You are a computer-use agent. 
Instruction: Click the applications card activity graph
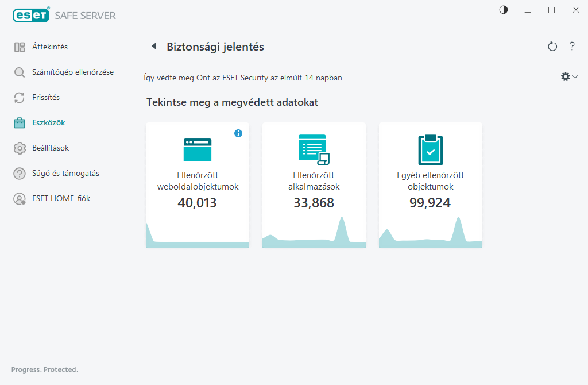click(314, 232)
